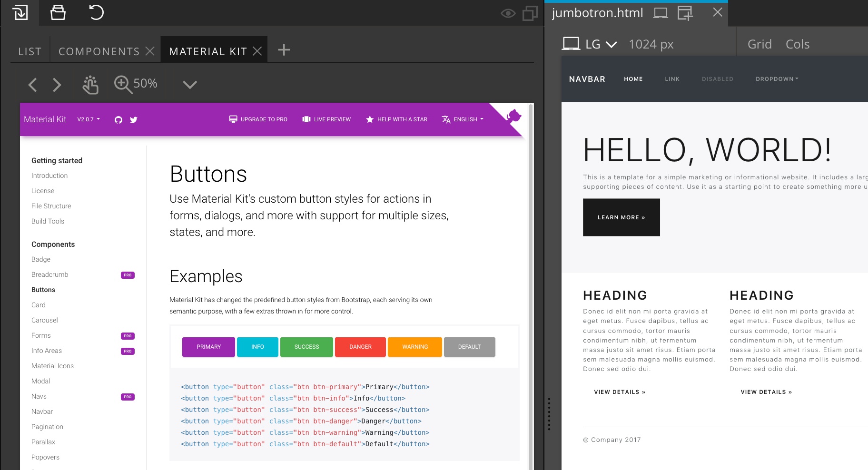Open Card component page
This screenshot has width=868, height=470.
[x=39, y=305]
